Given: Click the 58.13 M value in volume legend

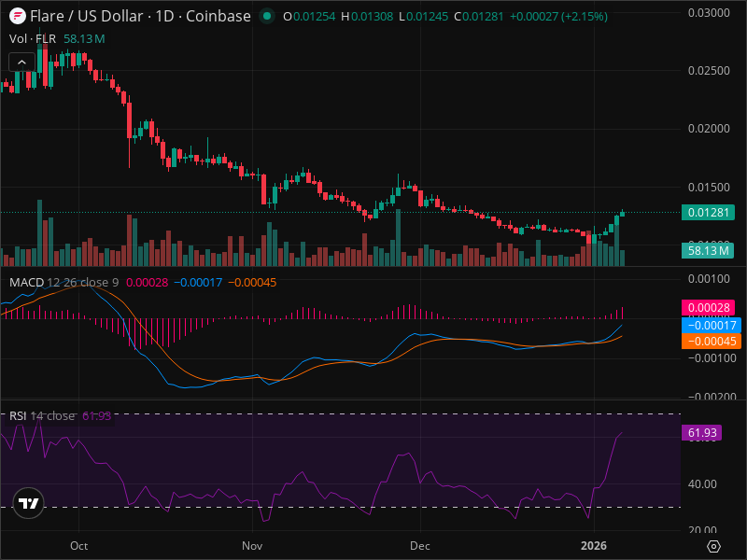Looking at the screenshot, I should [84, 38].
